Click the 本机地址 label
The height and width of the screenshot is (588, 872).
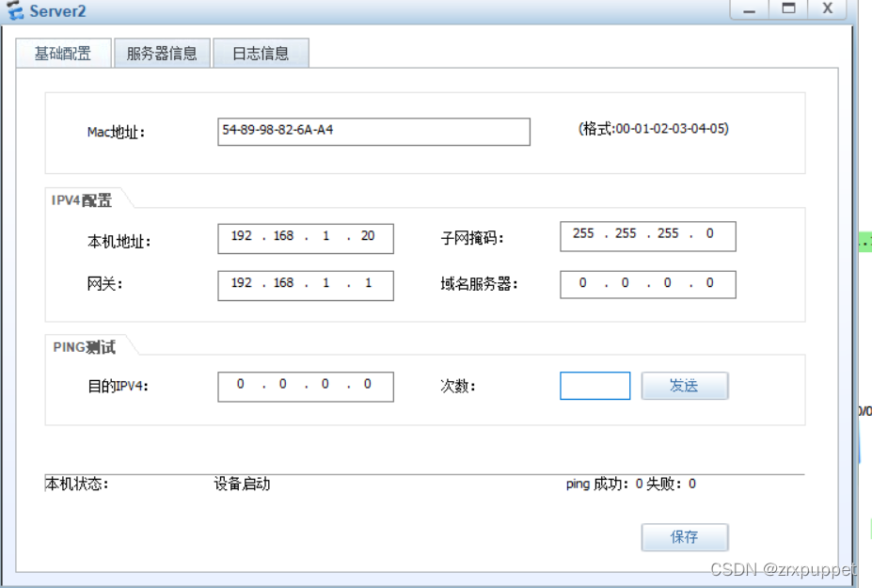(x=119, y=242)
